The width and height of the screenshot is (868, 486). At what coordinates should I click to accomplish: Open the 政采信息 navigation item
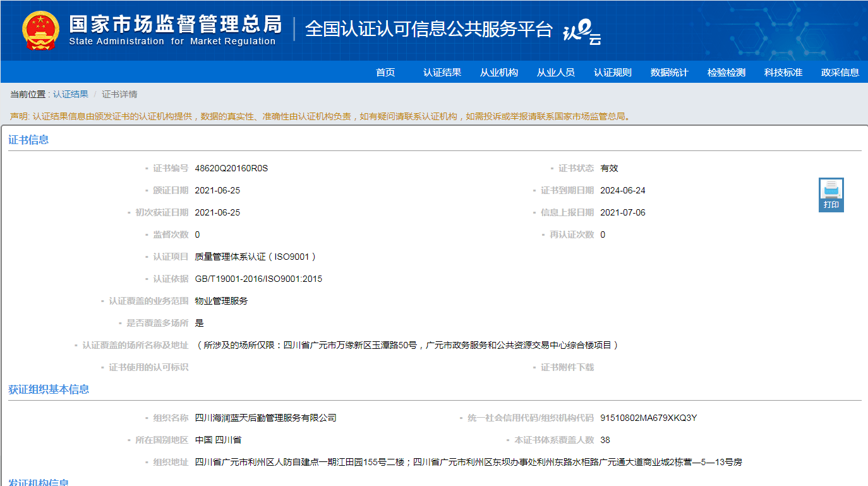(x=840, y=73)
